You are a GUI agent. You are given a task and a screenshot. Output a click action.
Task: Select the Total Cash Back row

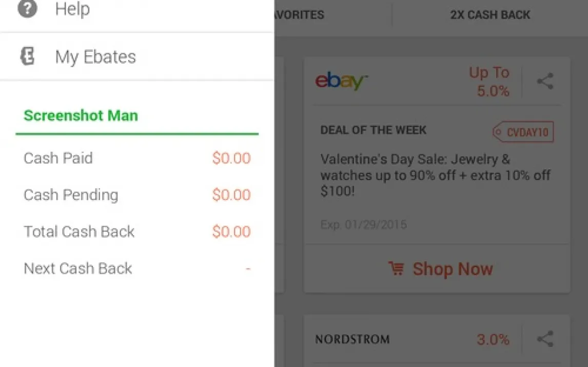[x=136, y=232]
